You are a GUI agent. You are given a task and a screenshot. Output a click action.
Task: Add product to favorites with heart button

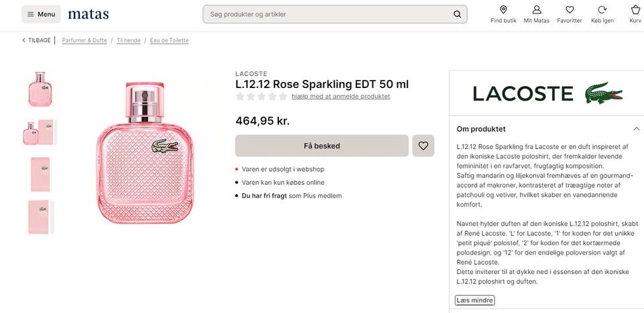[423, 146]
